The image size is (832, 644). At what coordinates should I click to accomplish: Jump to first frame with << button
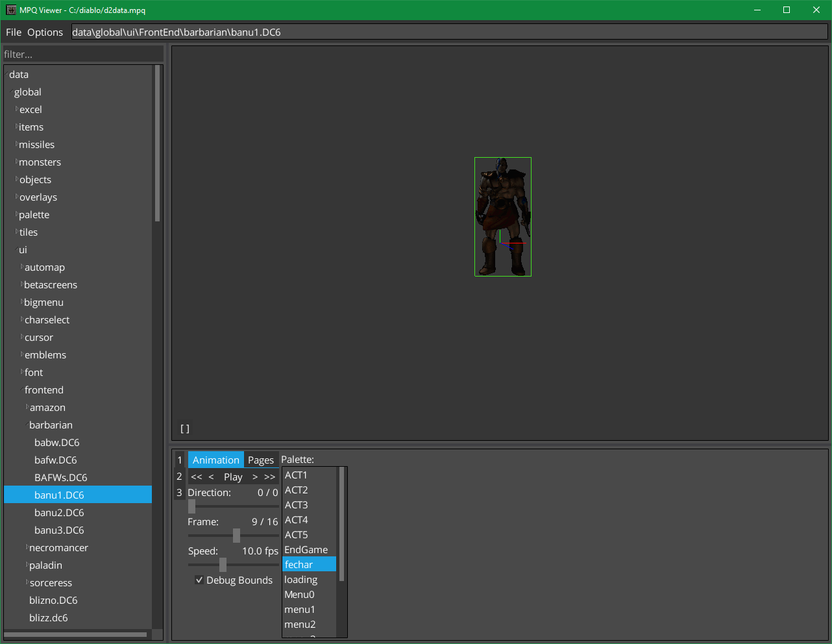[197, 477]
